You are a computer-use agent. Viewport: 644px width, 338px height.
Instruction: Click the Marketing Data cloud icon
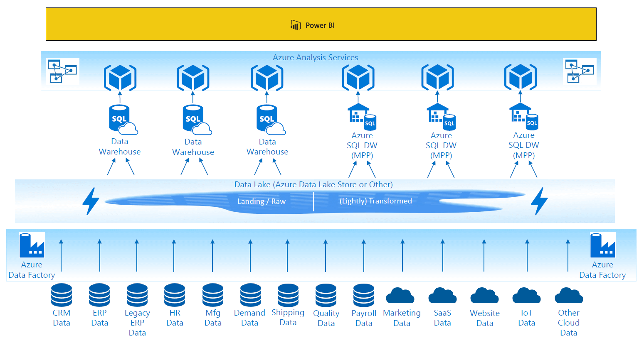pos(400,295)
